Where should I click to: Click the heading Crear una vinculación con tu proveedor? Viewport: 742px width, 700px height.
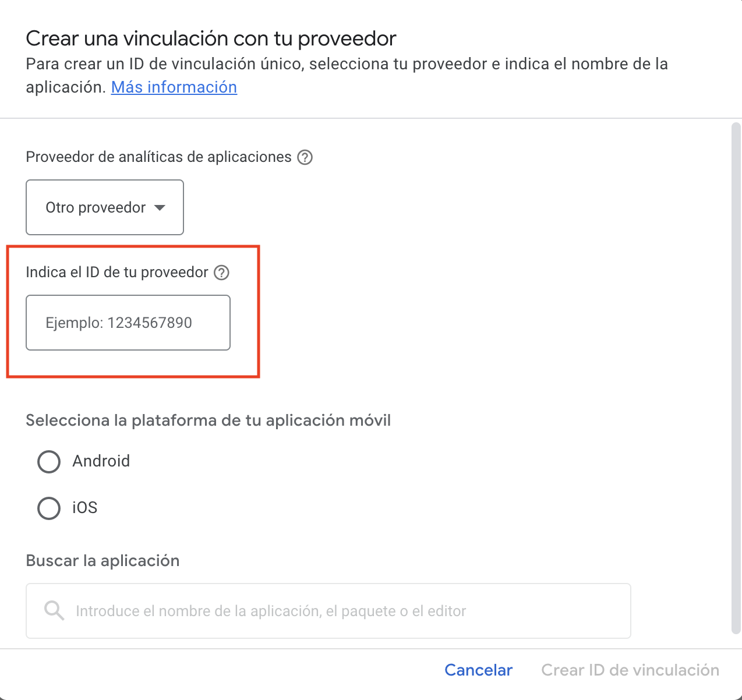211,39
